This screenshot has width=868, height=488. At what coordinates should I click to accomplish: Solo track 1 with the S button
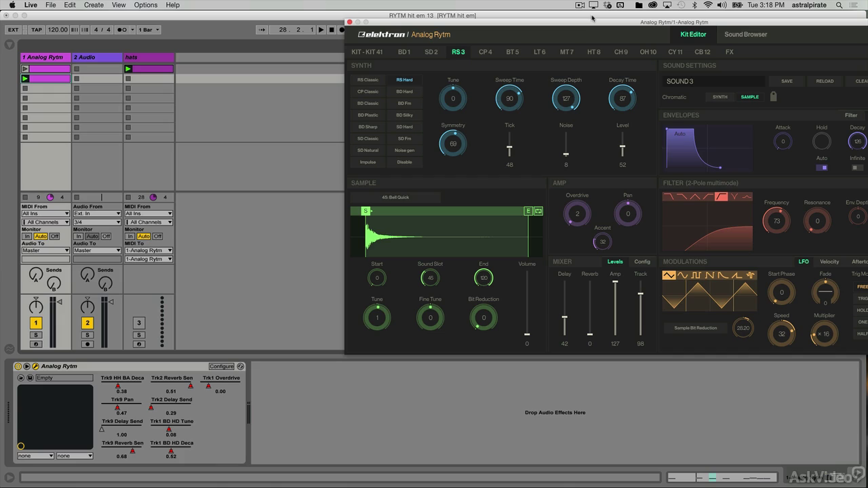(36, 335)
